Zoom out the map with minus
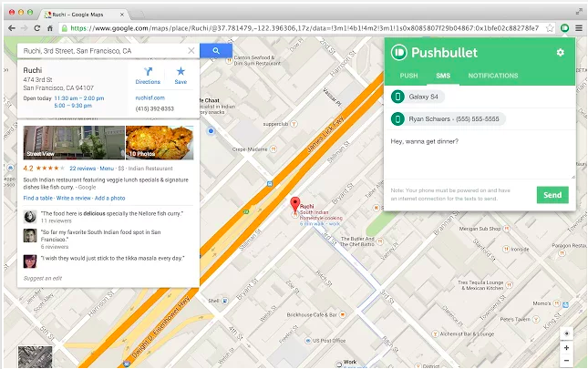This screenshot has height=369, width=588. pos(566,361)
